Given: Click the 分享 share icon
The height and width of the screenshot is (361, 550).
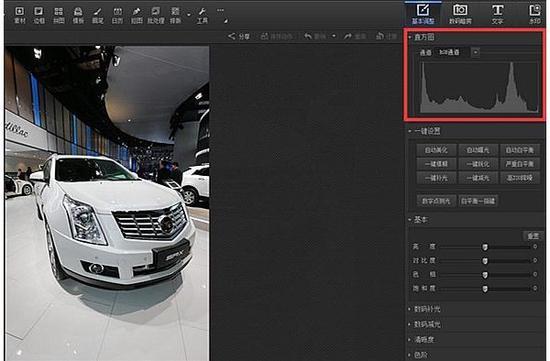Looking at the screenshot, I should 232,36.
